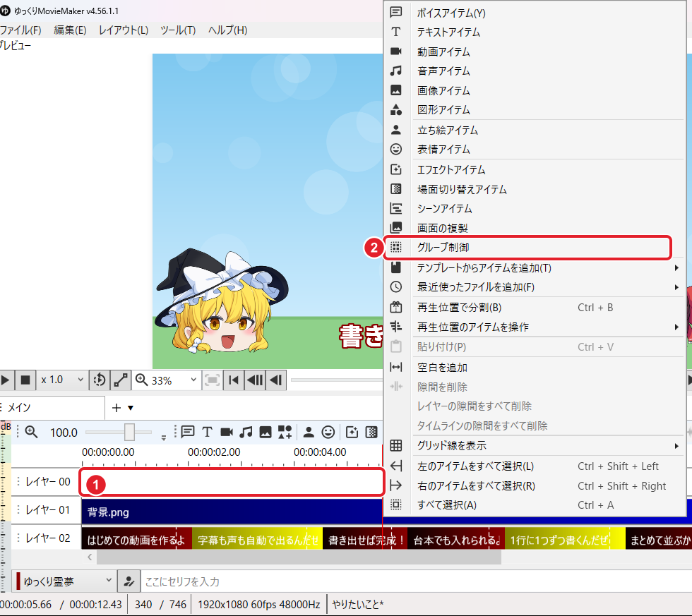692x616 pixels.
Task: Open the ゆっくり霊夢 character dropdown
Action: click(x=64, y=581)
